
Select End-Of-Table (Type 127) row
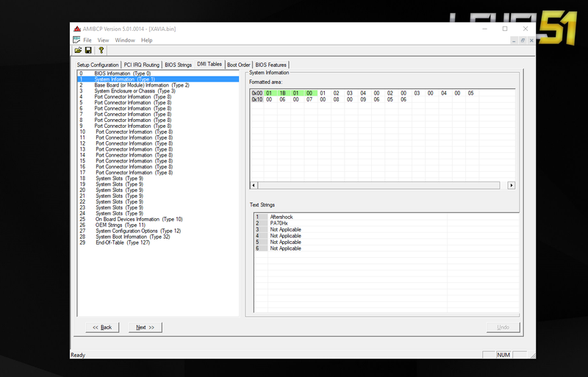pyautogui.click(x=158, y=243)
